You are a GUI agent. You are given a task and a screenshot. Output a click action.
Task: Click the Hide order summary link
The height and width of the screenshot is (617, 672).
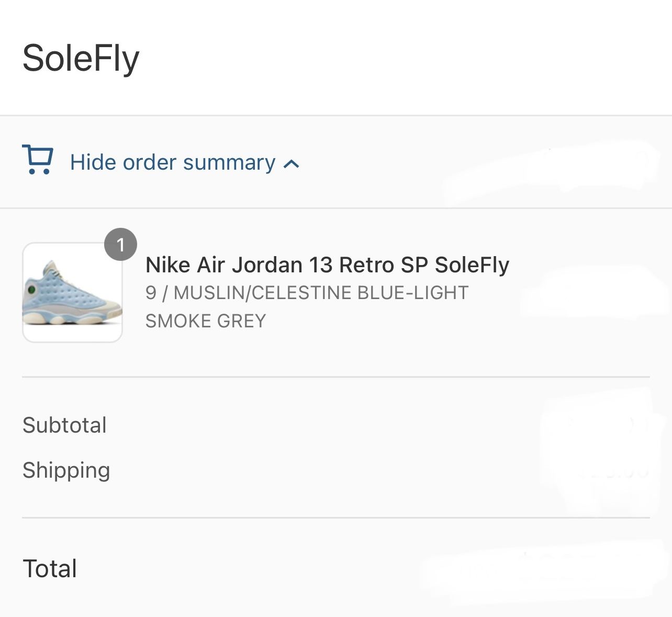(173, 162)
